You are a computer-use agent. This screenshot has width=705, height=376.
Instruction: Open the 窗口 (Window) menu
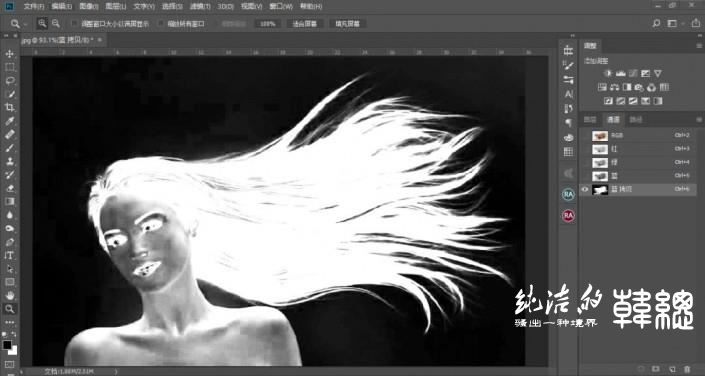[282, 7]
